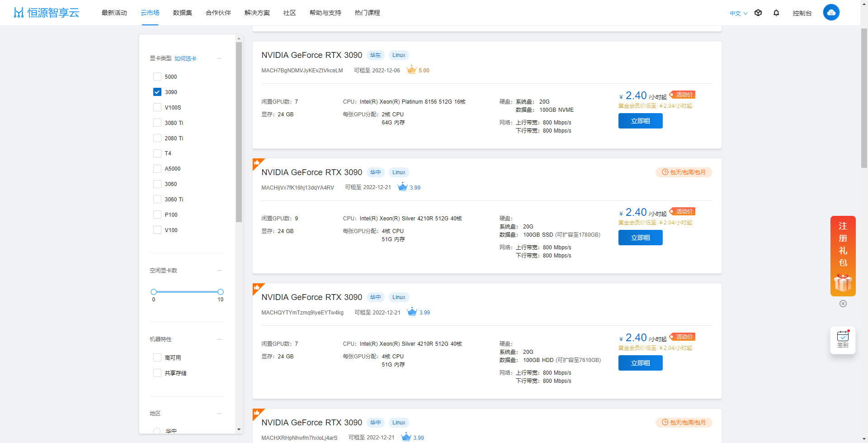Open the 如何选卡 help link

tap(185, 59)
